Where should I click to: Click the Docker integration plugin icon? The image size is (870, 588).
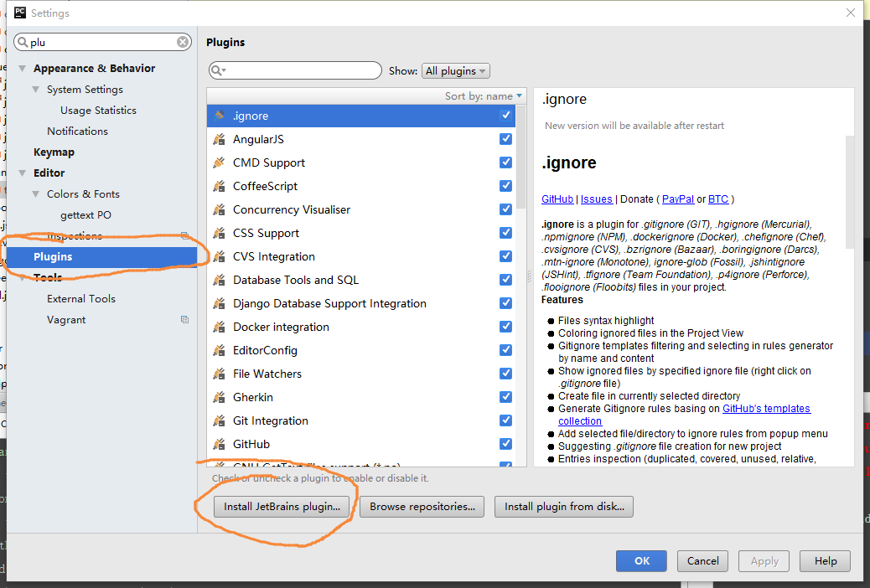tap(219, 327)
